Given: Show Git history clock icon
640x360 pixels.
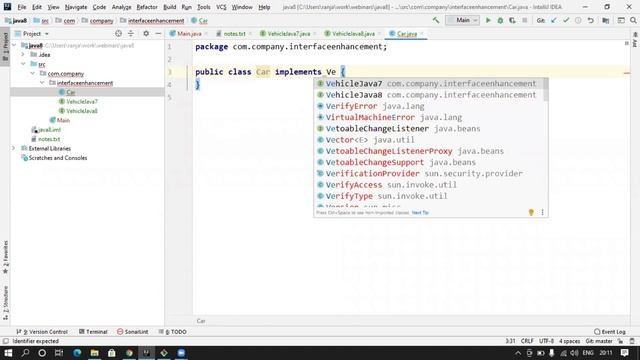Looking at the screenshot, I should pos(578,20).
